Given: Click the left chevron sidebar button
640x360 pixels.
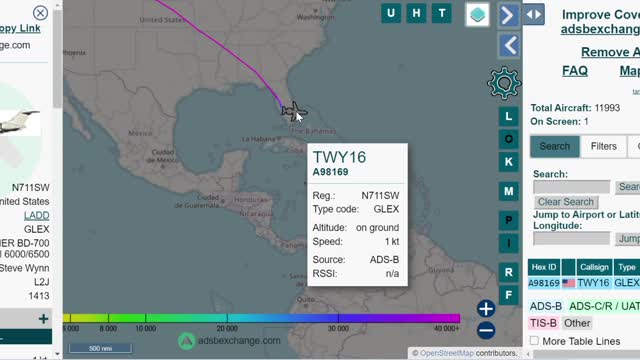Looking at the screenshot, I should [x=509, y=45].
